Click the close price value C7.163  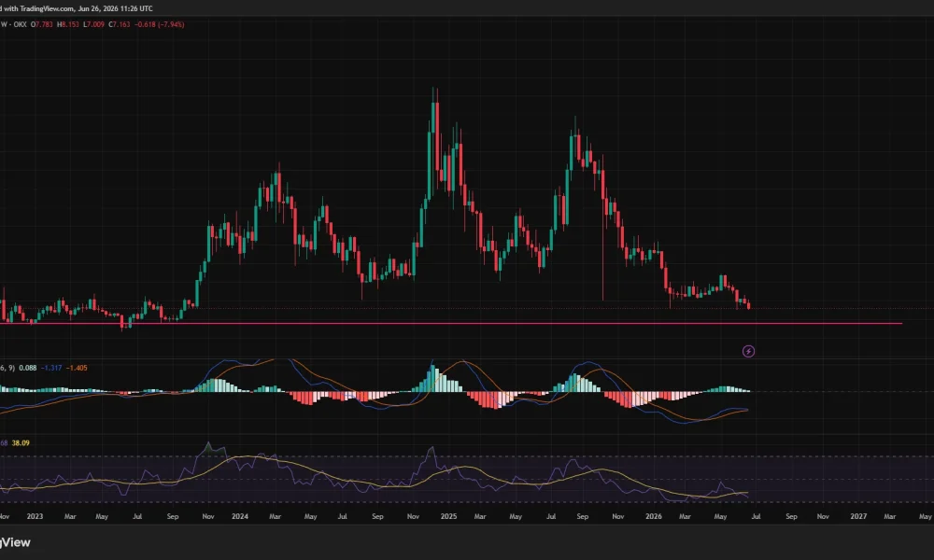click(120, 24)
